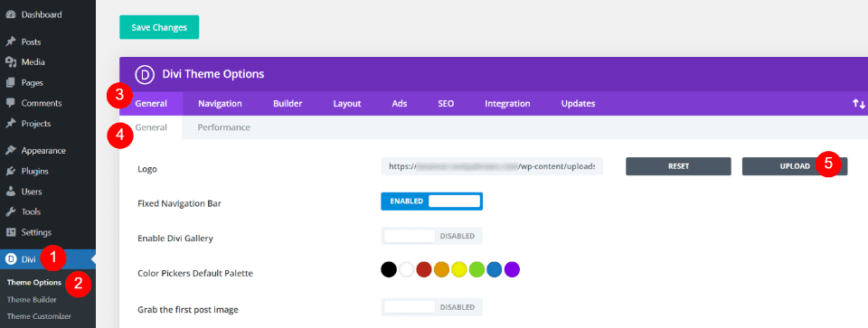Click the Settings sliders icon
Image resolution: width=868 pixels, height=328 pixels.
coord(10,232)
